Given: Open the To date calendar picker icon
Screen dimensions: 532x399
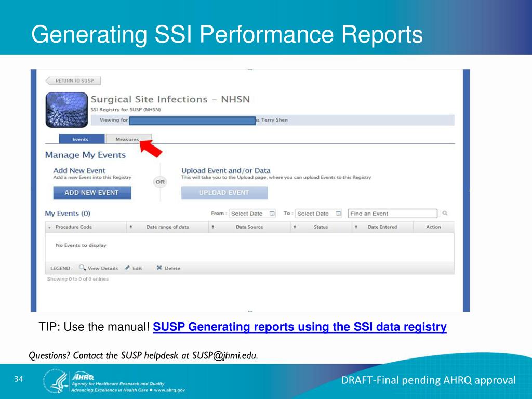Looking at the screenshot, I should [x=338, y=214].
